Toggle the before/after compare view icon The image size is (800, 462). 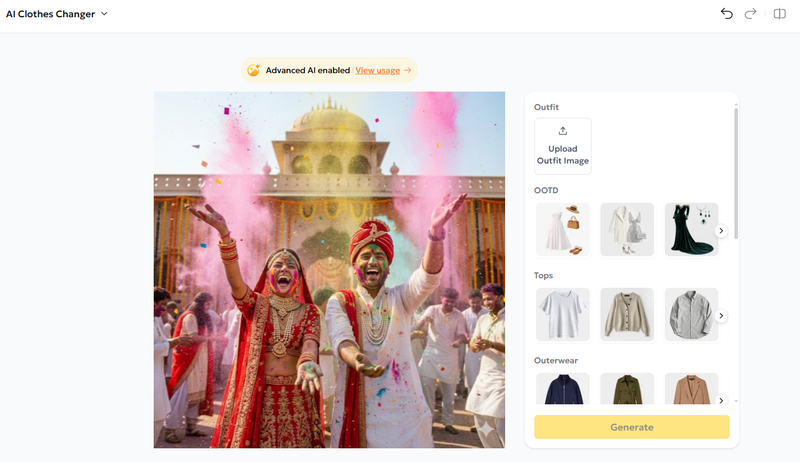[x=780, y=14]
